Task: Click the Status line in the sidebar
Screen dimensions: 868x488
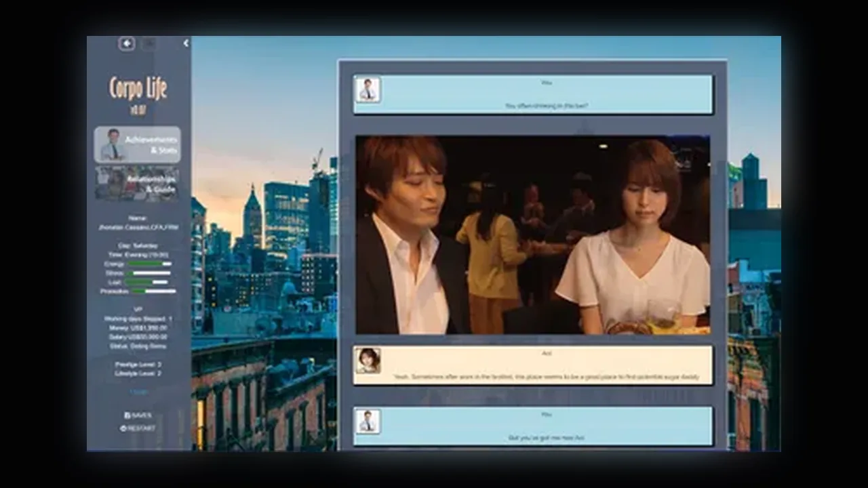Action: tap(138, 346)
